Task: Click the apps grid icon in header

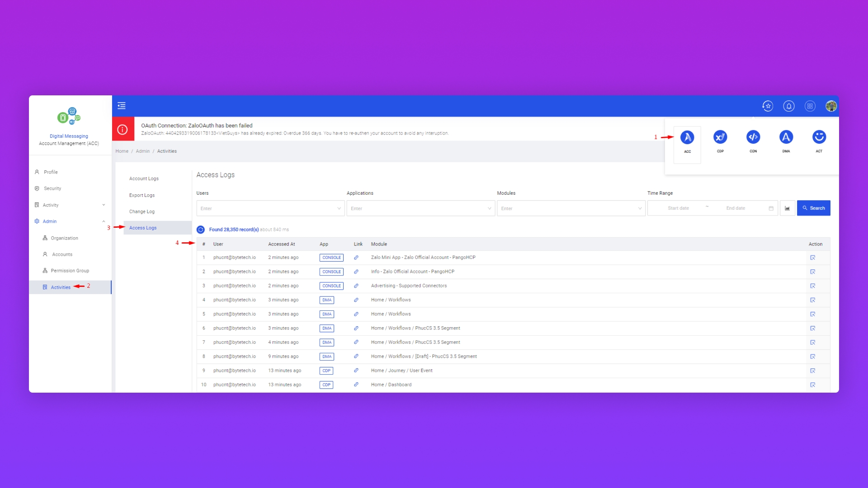Action: click(x=810, y=106)
